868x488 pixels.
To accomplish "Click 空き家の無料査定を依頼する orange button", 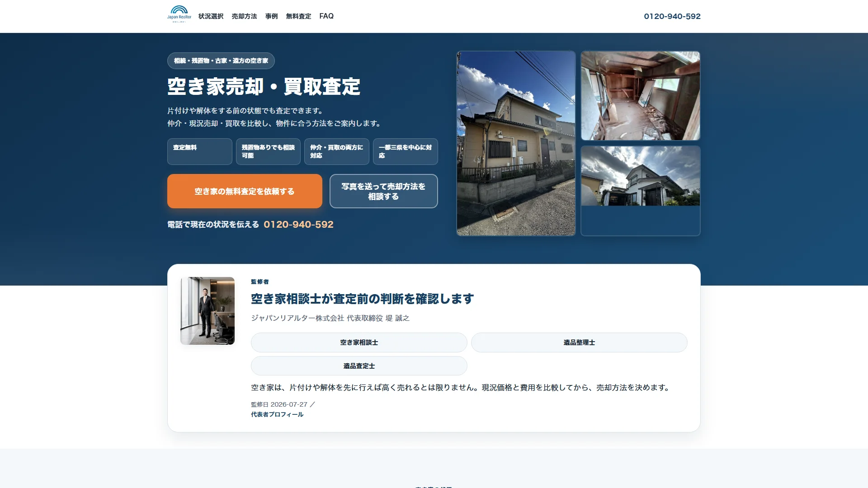I will point(245,191).
